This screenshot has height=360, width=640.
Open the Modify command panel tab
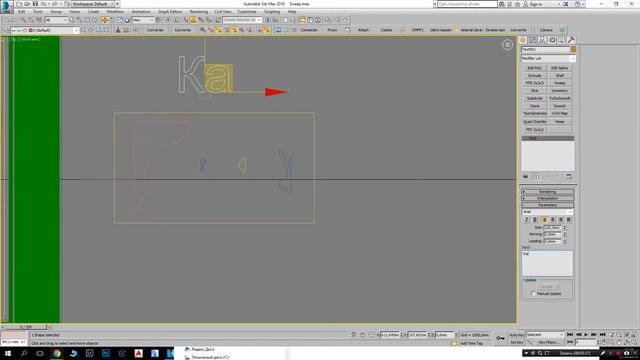point(532,40)
